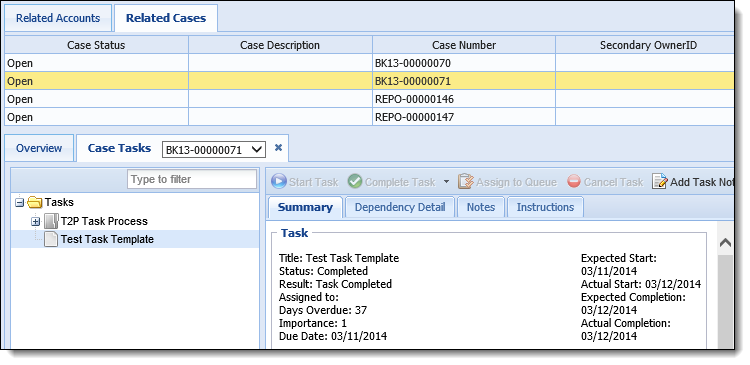
Task: Click the Status: Completed text
Action: 323,271
